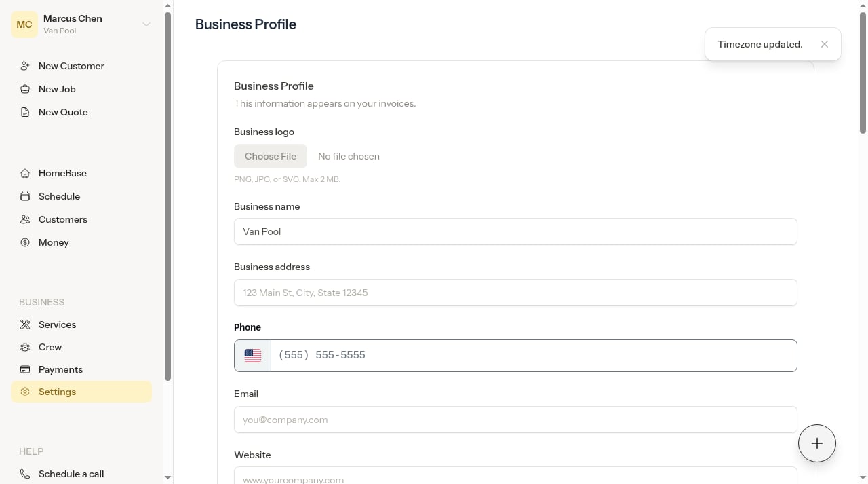Click the New Job briefcase icon

click(x=25, y=89)
